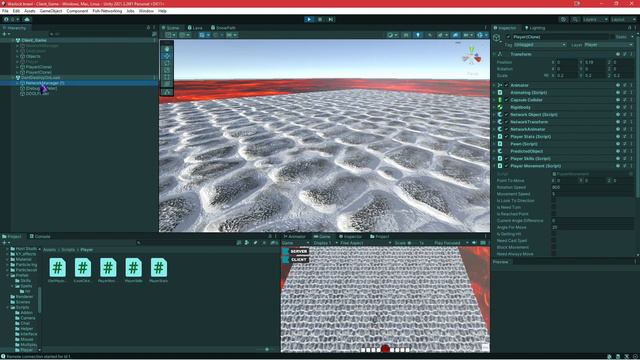
Task: Click the DontDestroyOnLoad scene icon
Action: [x=18, y=78]
